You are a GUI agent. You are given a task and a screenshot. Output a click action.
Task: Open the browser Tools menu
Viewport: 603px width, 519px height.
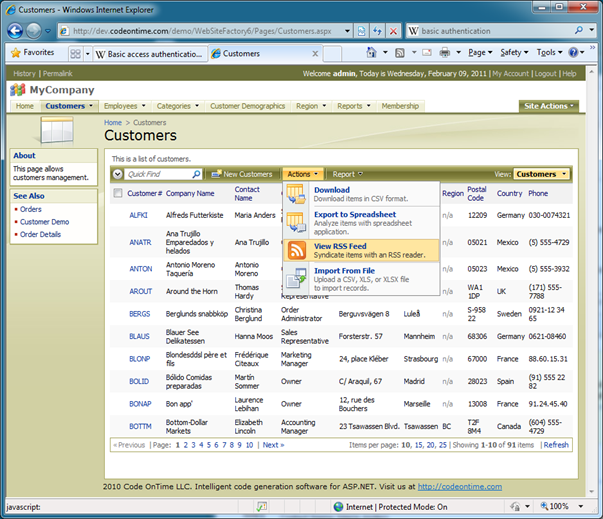click(550, 53)
